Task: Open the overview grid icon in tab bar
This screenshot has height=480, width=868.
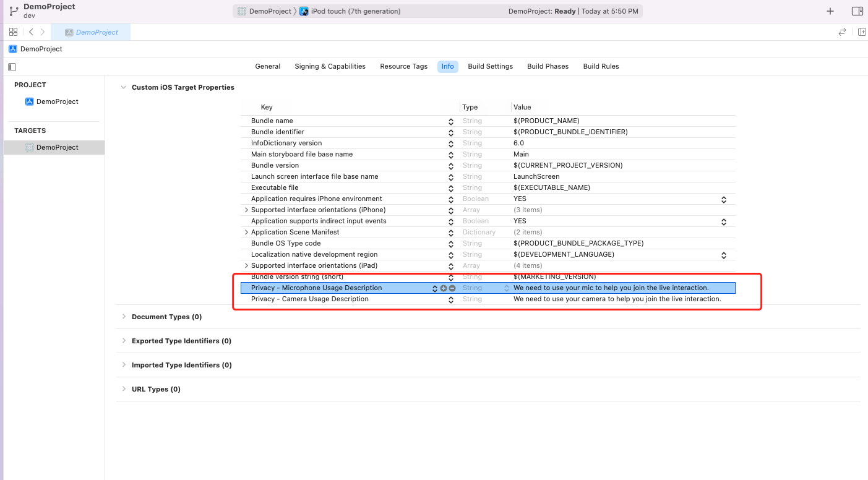Action: click(x=13, y=32)
